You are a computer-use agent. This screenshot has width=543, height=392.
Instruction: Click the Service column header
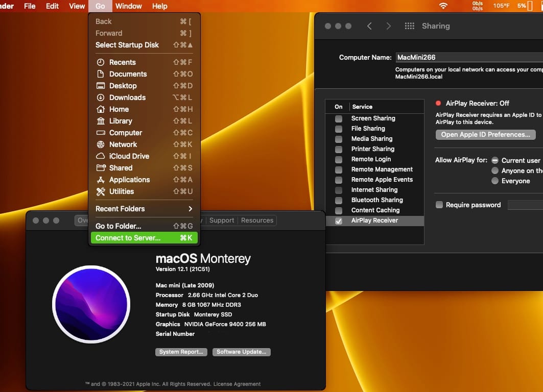point(362,107)
